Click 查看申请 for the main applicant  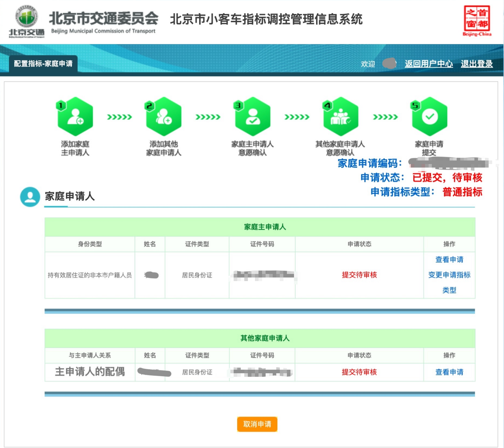coord(449,259)
